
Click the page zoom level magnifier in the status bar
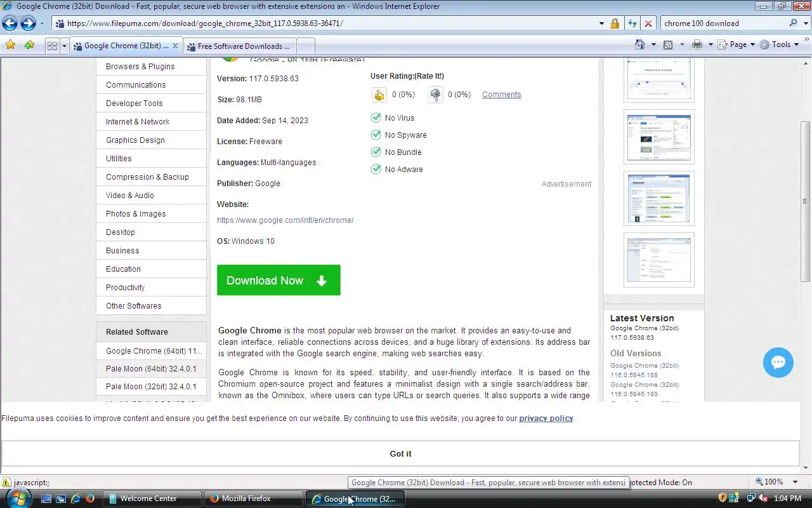click(759, 482)
